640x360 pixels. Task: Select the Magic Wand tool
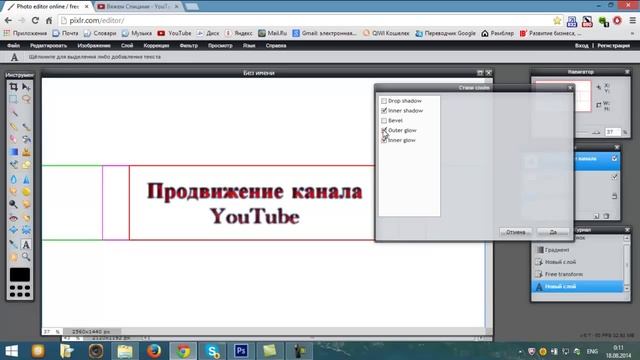pyautogui.click(x=13, y=113)
